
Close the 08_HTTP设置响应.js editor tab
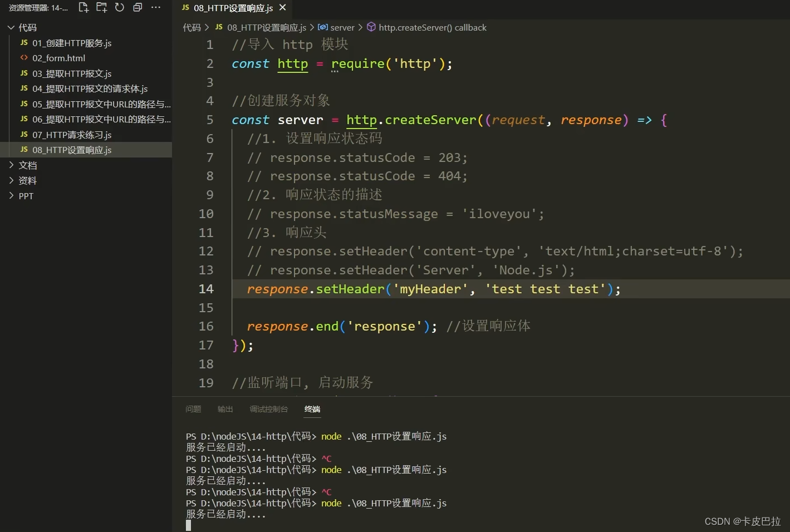[282, 7]
